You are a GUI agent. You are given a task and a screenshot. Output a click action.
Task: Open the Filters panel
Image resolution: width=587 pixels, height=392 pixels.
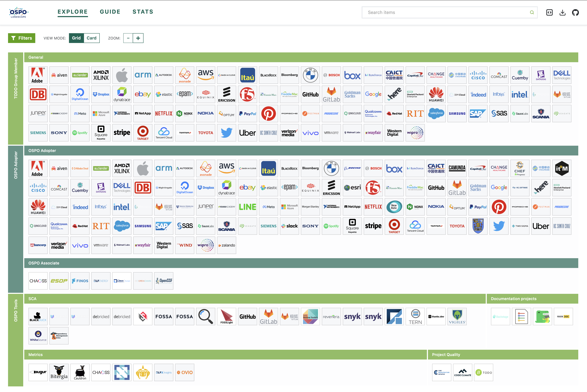22,38
